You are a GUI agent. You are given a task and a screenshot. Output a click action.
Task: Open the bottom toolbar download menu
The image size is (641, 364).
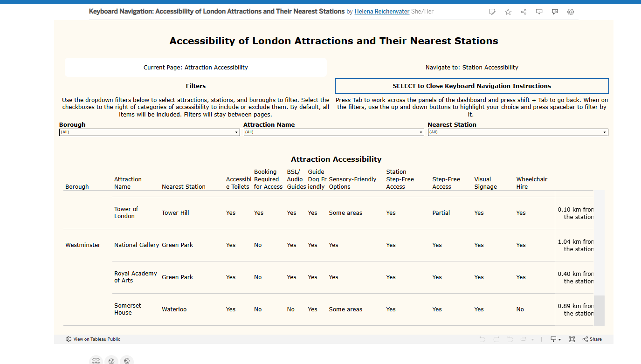coord(556,339)
